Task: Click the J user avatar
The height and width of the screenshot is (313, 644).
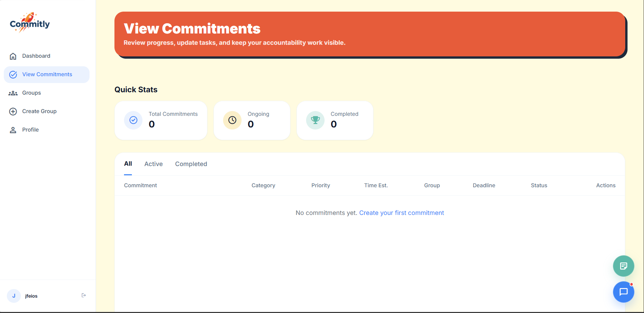Action: [x=14, y=296]
